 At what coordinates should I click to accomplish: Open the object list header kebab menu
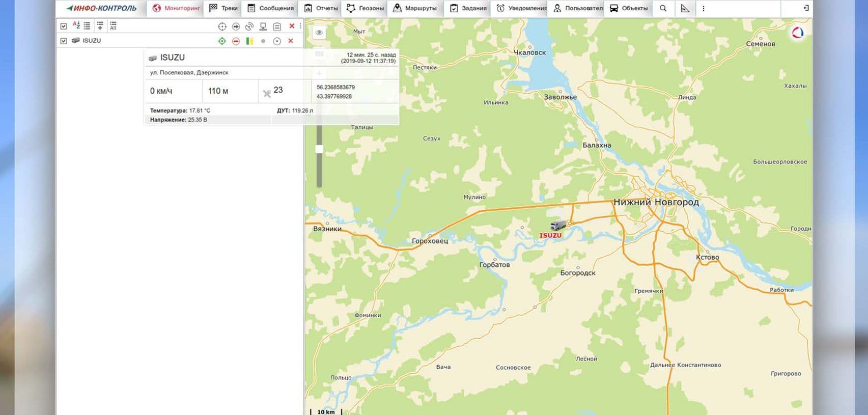(x=300, y=26)
